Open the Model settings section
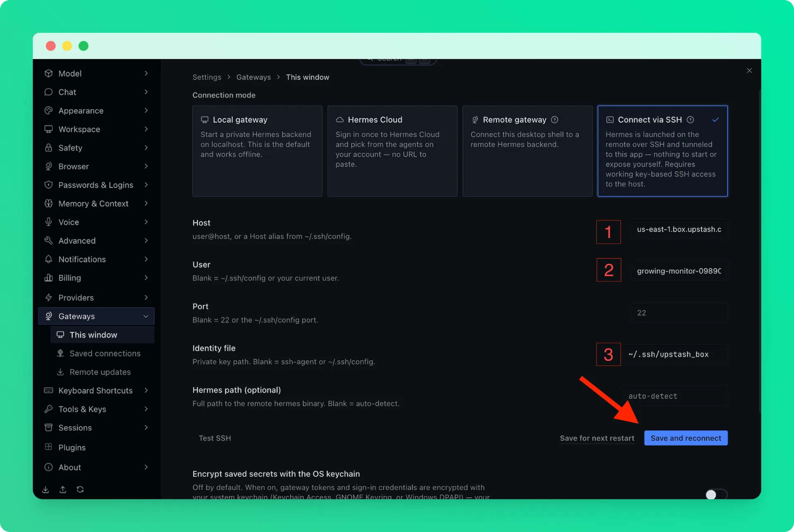The height and width of the screenshot is (532, 794). coord(96,74)
